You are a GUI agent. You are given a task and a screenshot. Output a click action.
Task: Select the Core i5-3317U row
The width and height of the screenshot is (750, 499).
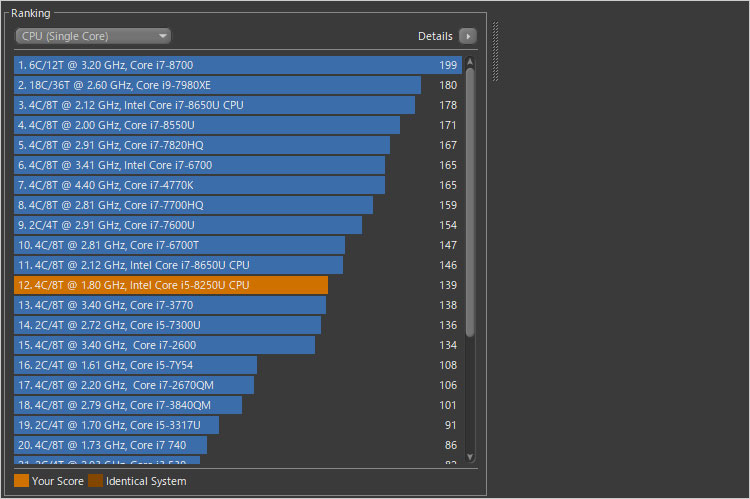point(238,425)
